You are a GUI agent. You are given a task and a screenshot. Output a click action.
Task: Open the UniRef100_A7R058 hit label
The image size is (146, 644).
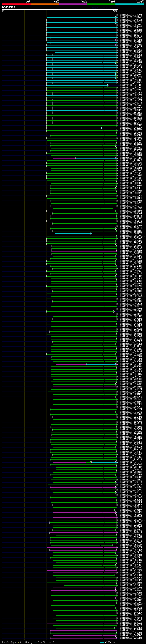pyautogui.click(x=131, y=15)
